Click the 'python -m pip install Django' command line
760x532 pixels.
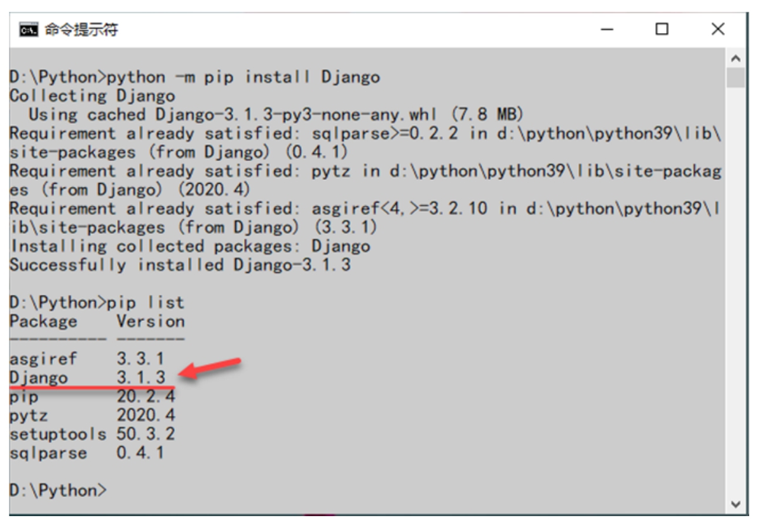[x=195, y=77]
